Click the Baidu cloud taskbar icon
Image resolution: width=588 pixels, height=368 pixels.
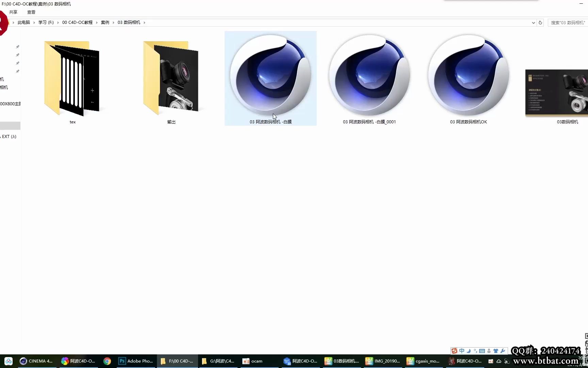pos(9,361)
